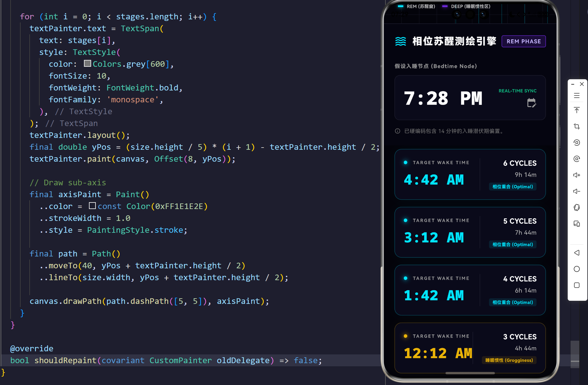Click the shake device icon
588x385 pixels.
(x=577, y=207)
